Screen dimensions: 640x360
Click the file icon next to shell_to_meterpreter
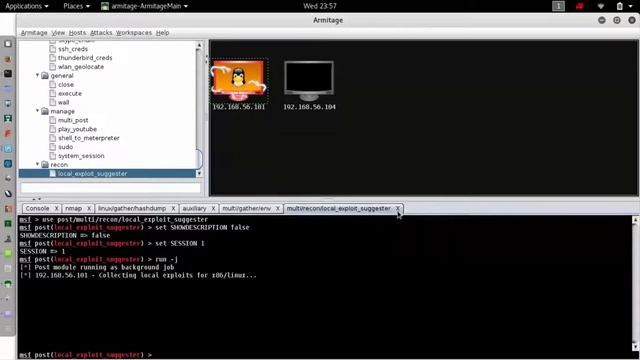click(52, 138)
